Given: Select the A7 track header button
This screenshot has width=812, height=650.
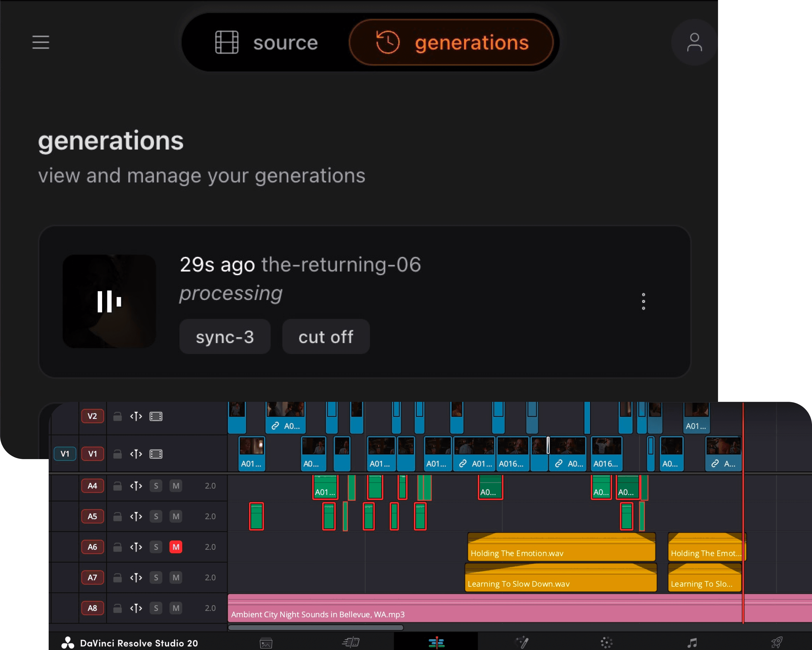Looking at the screenshot, I should (x=93, y=577).
